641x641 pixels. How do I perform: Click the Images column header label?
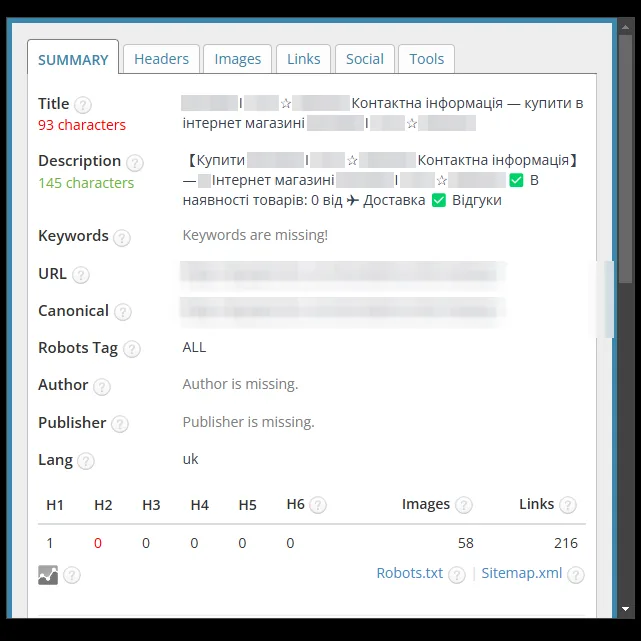426,504
